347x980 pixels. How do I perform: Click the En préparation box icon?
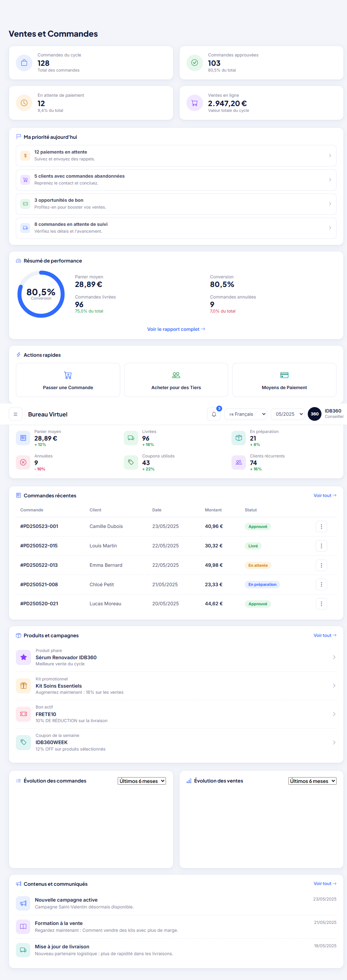click(x=239, y=438)
